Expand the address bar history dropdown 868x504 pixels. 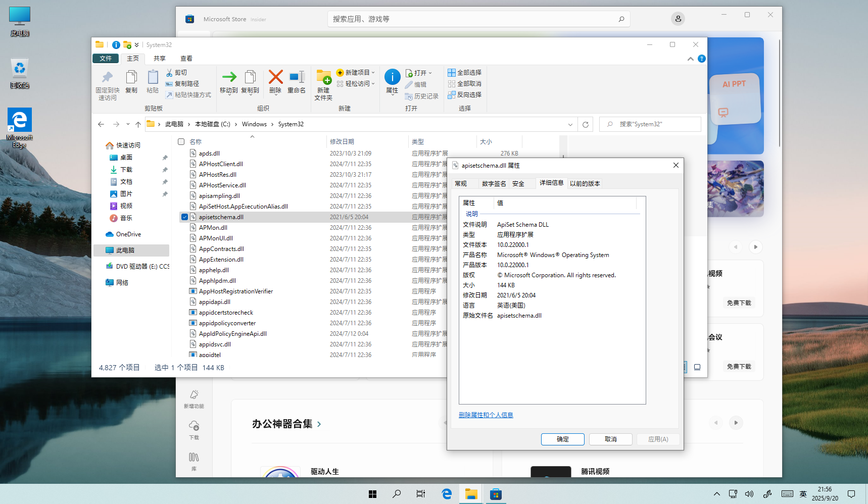tap(570, 124)
